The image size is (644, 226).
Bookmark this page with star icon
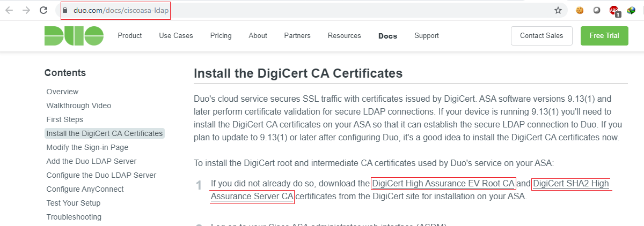(558, 10)
